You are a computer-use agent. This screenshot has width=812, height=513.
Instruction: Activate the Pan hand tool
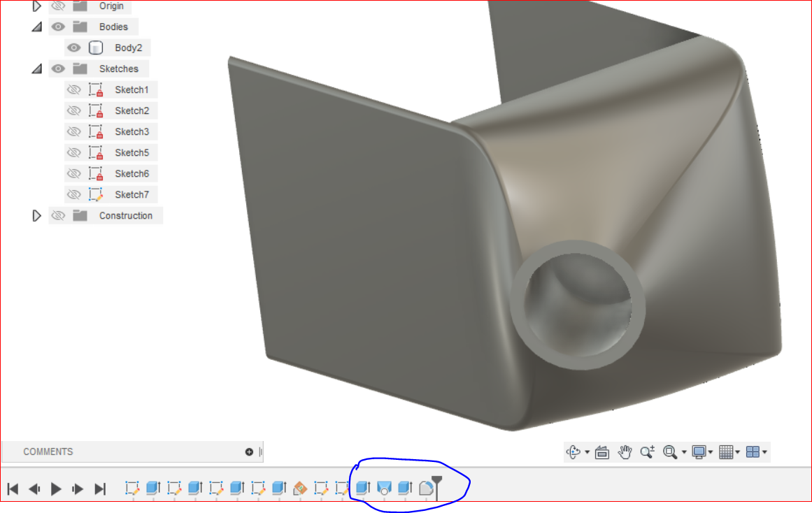point(625,452)
